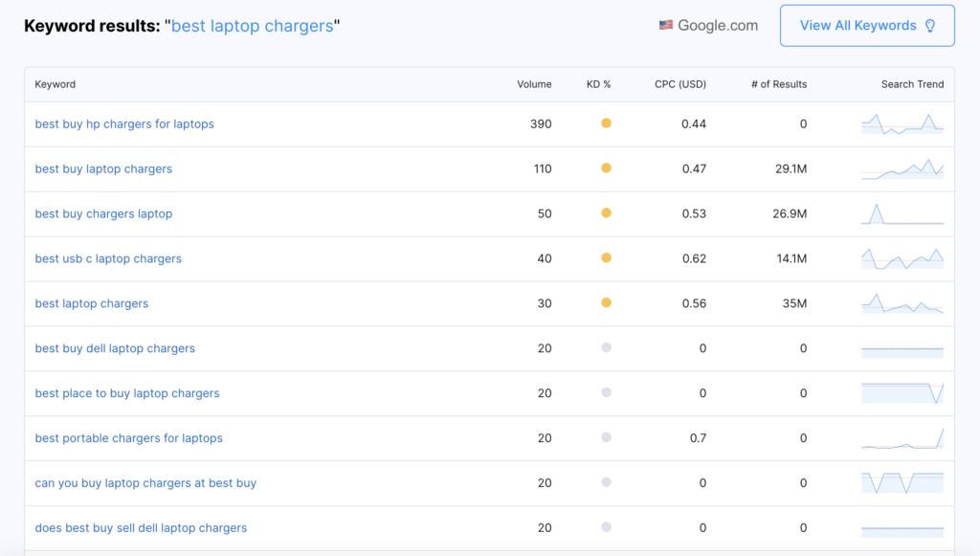The image size is (980, 556).
Task: Click orange KD dot in 'best laptop chargers' row
Action: 606,303
